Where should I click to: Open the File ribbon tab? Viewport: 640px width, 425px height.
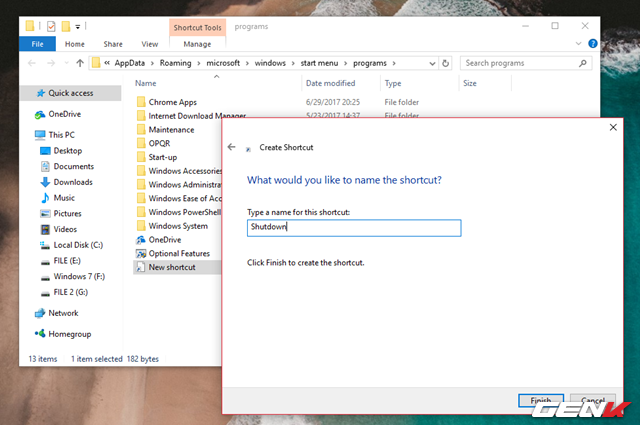pos(37,44)
